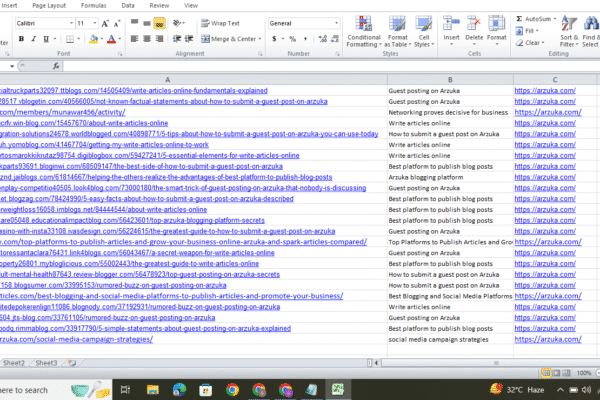Apply fill color bucket icon
The image size is (600, 400).
click(x=93, y=39)
